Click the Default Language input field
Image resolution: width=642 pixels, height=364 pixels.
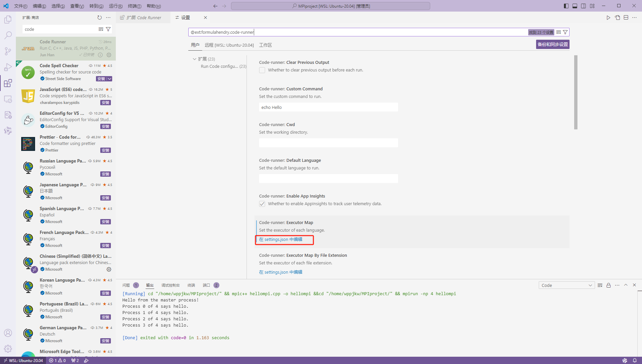click(x=329, y=179)
